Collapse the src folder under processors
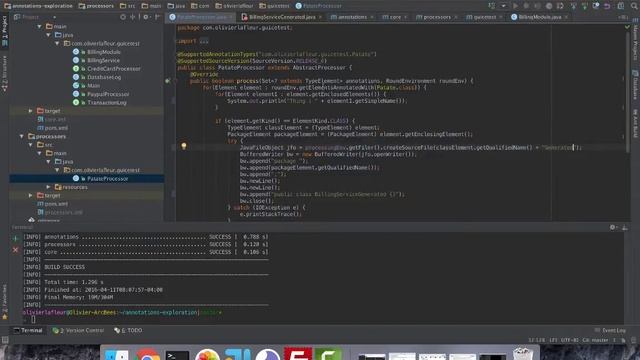The width and height of the screenshot is (640, 360). (x=31, y=145)
